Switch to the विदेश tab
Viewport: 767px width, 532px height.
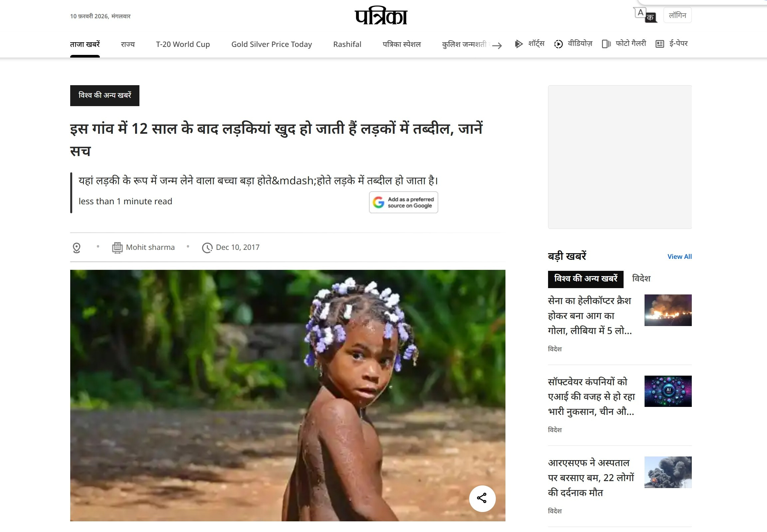(641, 279)
